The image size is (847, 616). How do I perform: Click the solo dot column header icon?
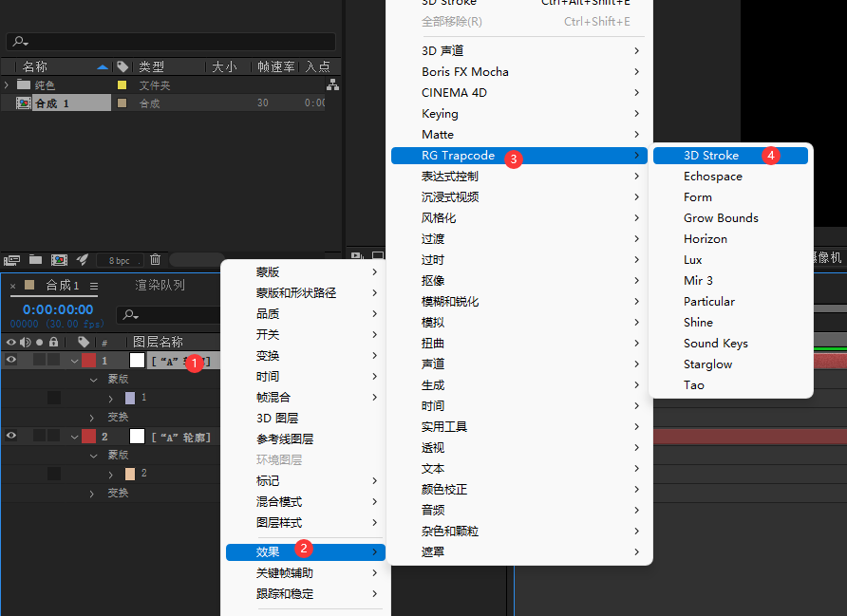(40, 343)
